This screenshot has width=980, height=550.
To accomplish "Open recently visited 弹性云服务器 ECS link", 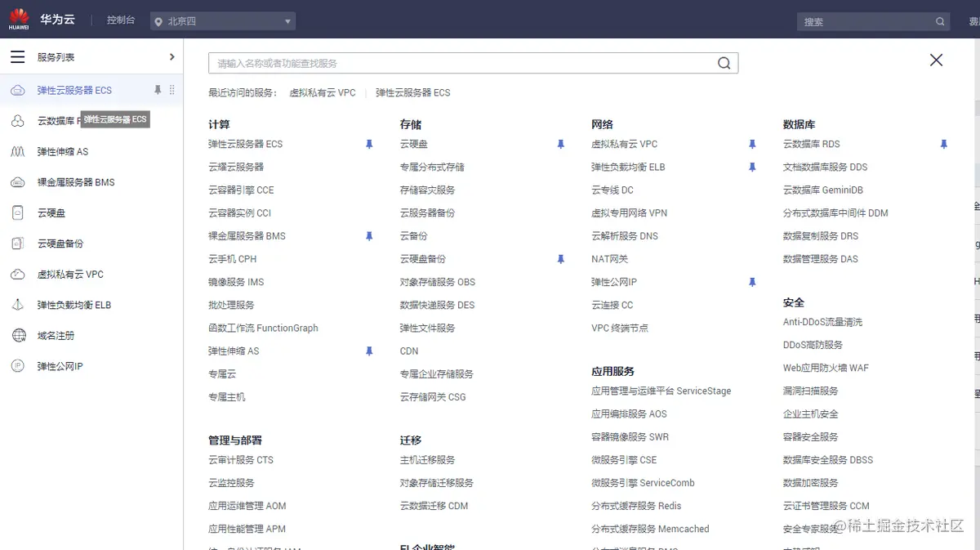I will click(413, 93).
